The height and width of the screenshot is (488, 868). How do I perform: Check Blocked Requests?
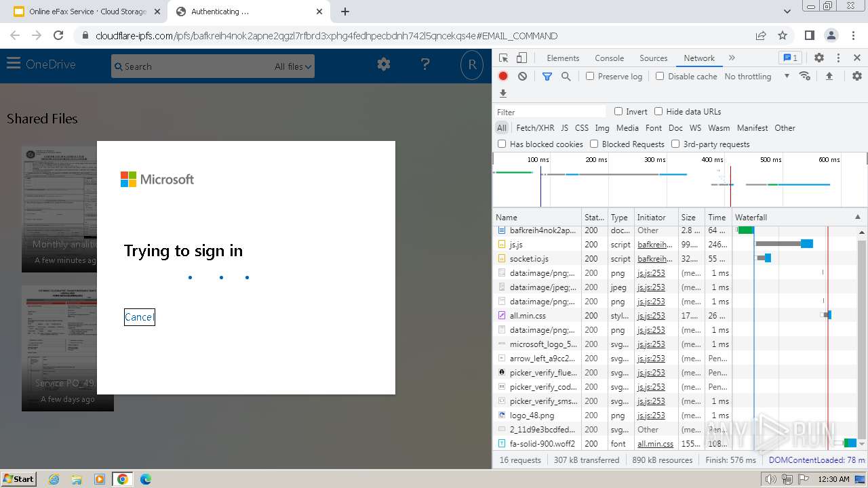click(x=594, y=144)
